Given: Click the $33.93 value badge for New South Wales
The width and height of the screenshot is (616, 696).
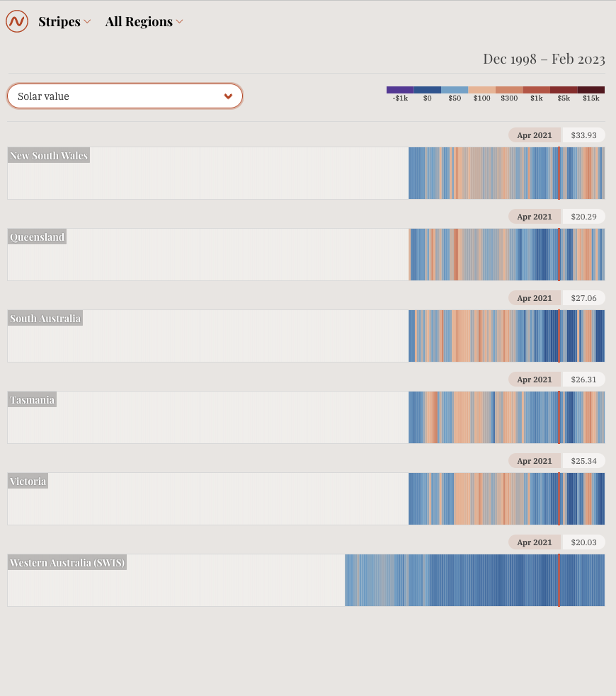Looking at the screenshot, I should [x=583, y=135].
